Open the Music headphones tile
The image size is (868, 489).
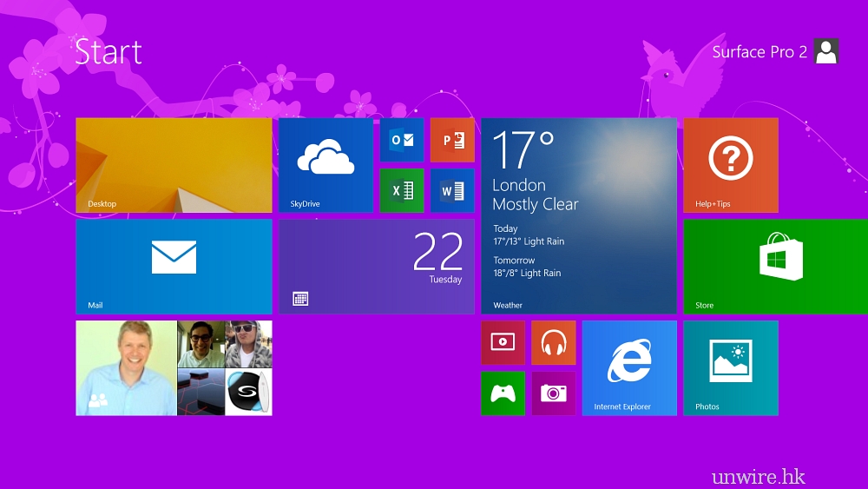tap(553, 342)
